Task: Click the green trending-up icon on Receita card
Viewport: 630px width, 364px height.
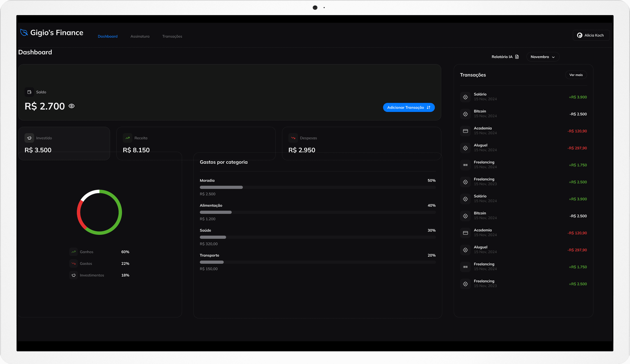Action: [x=127, y=138]
